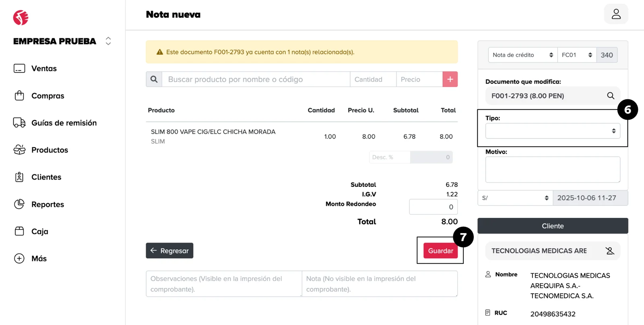Open the Tipo dropdown
644x325 pixels.
tap(552, 131)
